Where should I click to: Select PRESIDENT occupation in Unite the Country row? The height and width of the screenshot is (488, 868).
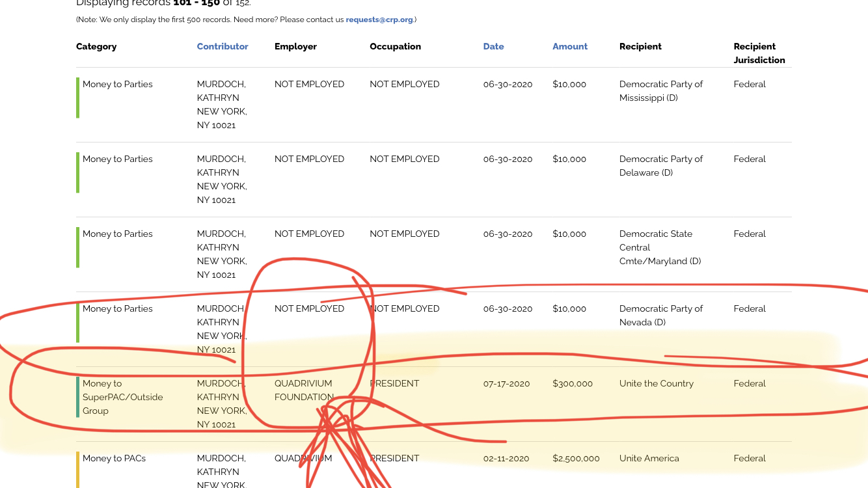(x=394, y=383)
